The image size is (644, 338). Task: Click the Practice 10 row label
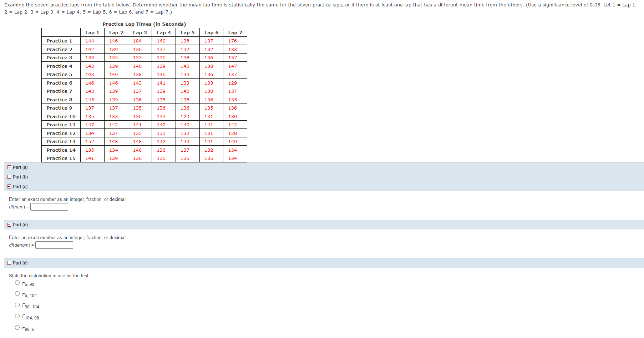[61, 117]
